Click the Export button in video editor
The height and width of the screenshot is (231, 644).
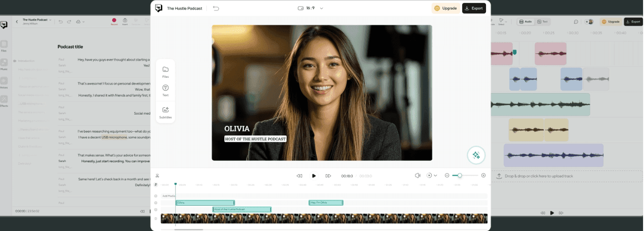point(474,8)
